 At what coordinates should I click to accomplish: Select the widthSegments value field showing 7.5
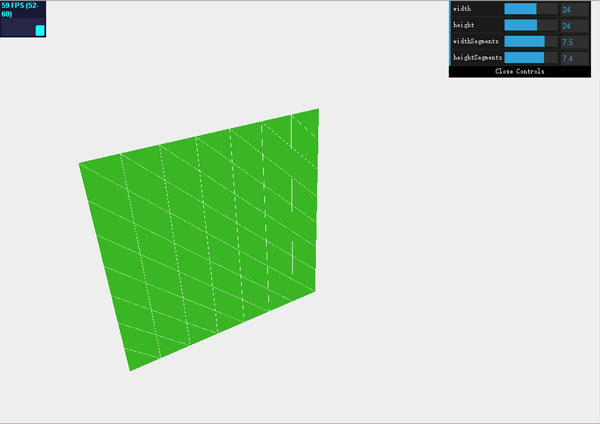(575, 42)
